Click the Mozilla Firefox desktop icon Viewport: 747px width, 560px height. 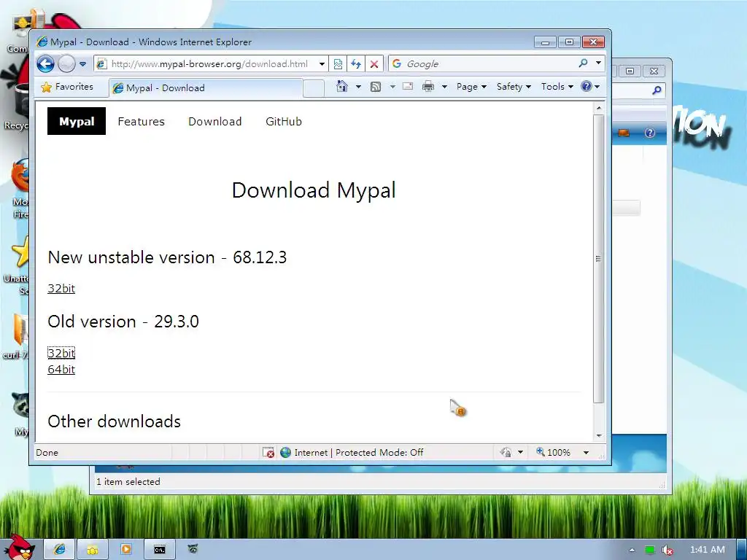20,190
